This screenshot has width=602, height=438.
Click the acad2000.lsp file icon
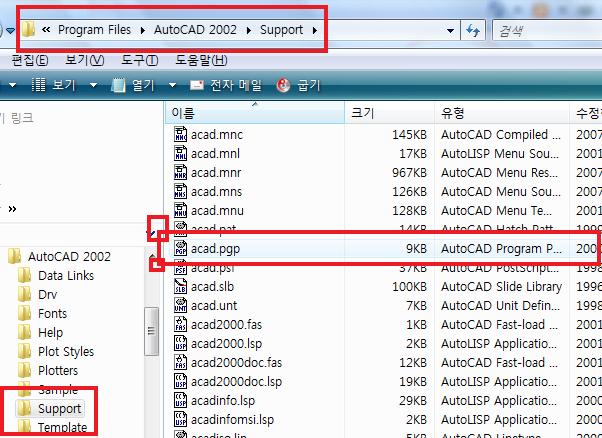pos(180,343)
